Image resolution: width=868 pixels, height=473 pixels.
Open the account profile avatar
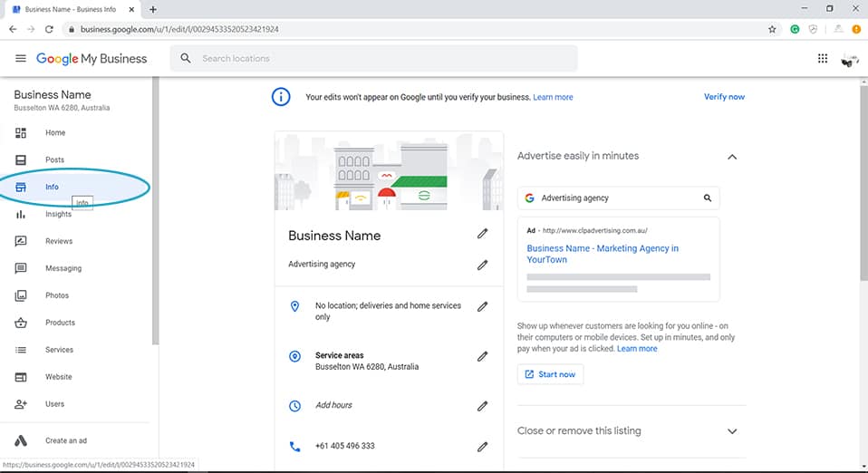(849, 59)
